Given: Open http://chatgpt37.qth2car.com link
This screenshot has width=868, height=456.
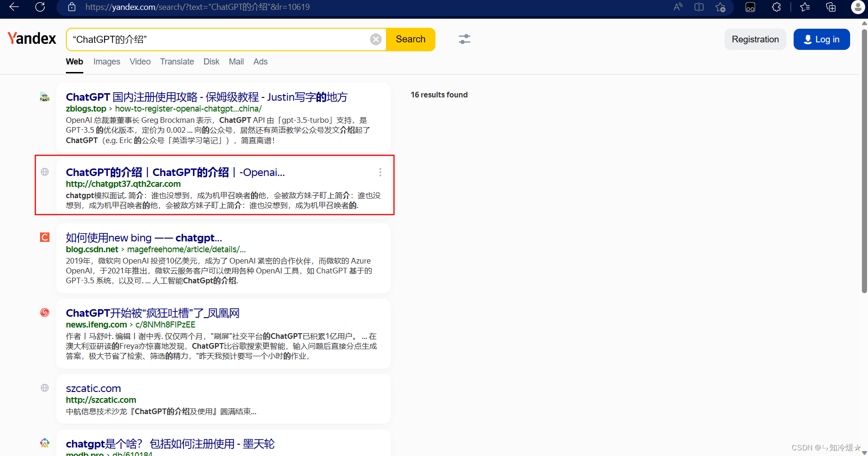Looking at the screenshot, I should click(x=123, y=184).
